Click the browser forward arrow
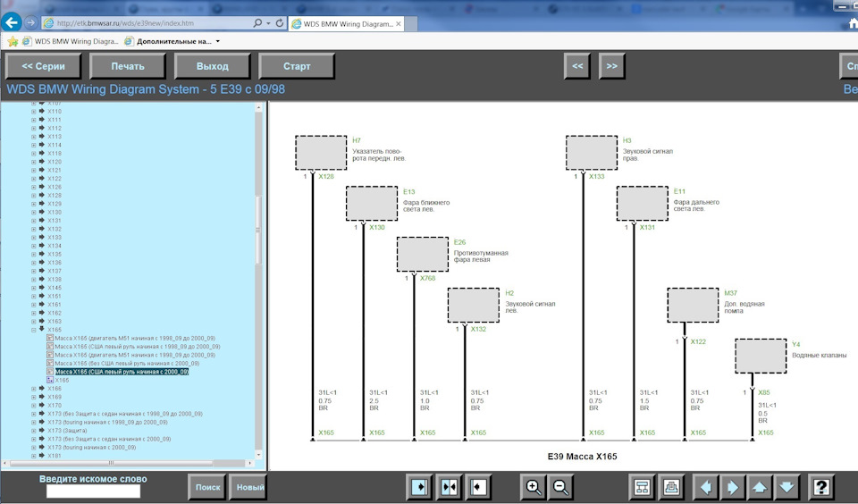 30,23
